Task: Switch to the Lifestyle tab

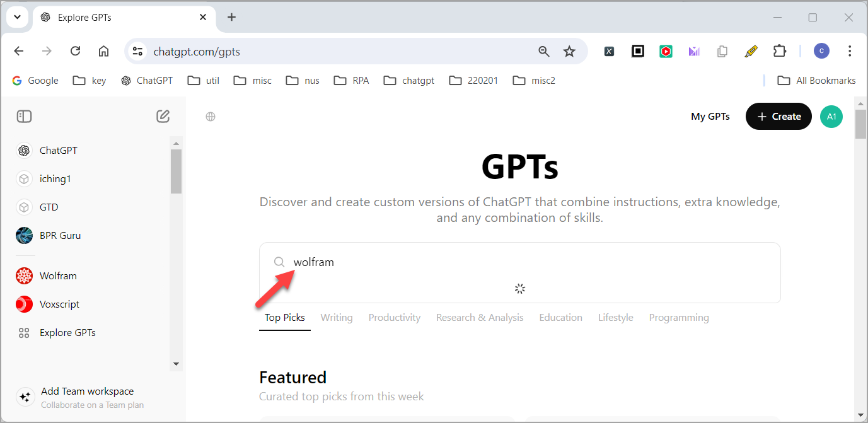Action: (616, 318)
